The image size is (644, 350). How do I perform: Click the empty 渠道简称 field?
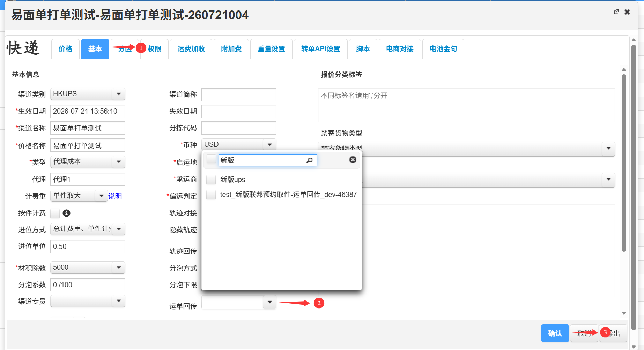239,94
